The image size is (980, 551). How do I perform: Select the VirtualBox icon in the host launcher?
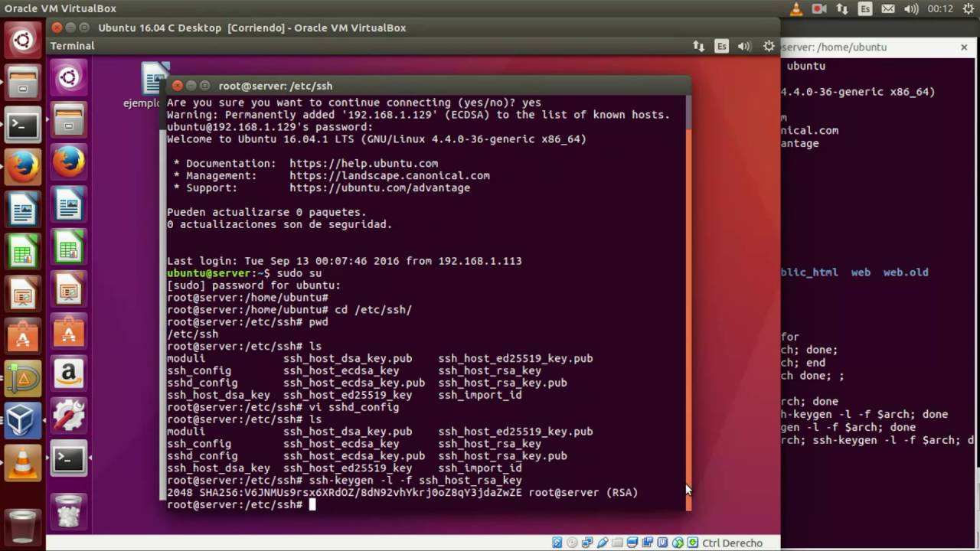23,419
